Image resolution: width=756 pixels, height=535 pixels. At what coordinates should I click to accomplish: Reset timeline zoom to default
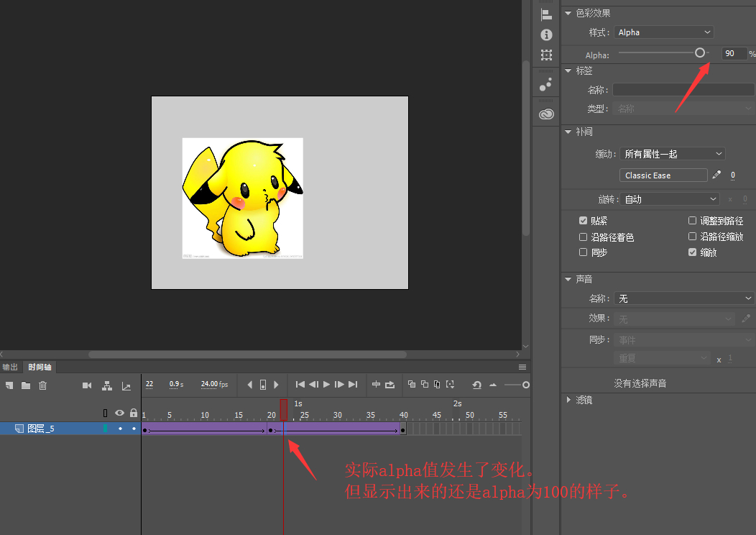pos(477,385)
